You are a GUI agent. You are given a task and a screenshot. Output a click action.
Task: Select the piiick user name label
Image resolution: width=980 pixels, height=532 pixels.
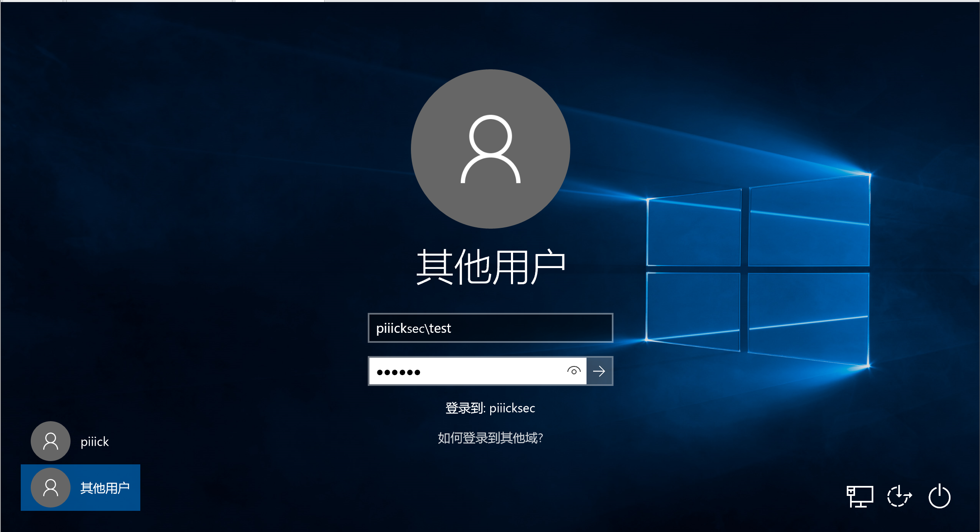click(95, 442)
